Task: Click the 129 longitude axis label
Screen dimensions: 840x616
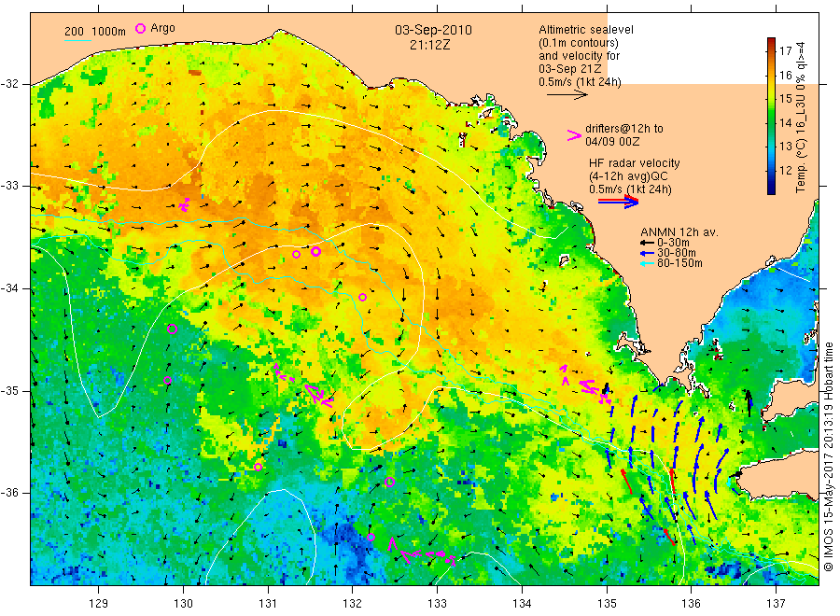Action: (x=99, y=604)
